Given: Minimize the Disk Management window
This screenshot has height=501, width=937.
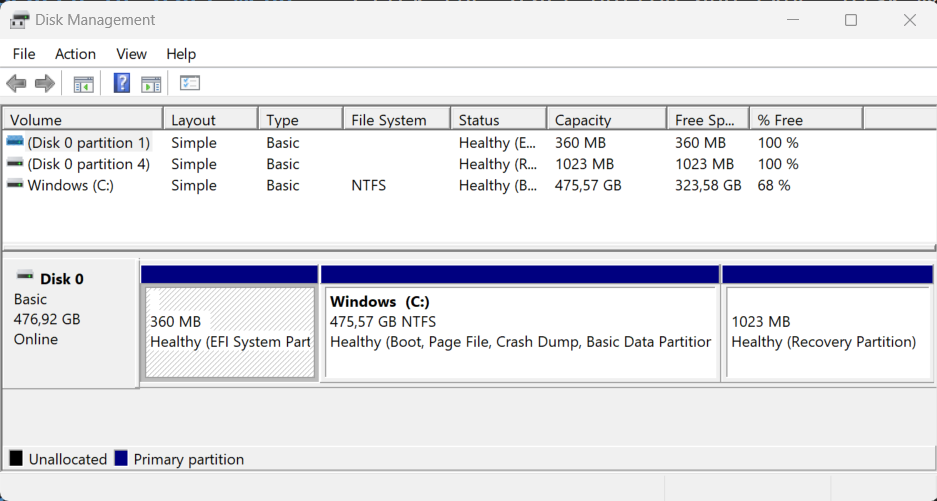Looking at the screenshot, I should (x=793, y=20).
